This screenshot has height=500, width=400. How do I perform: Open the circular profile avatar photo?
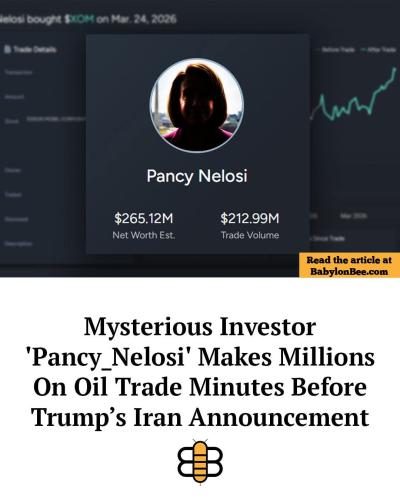pyautogui.click(x=197, y=105)
